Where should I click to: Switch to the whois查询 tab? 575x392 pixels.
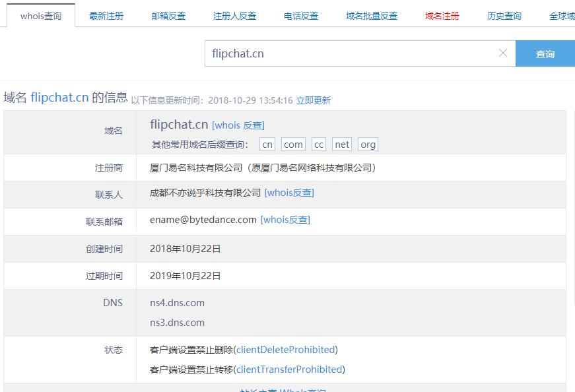[x=41, y=16]
